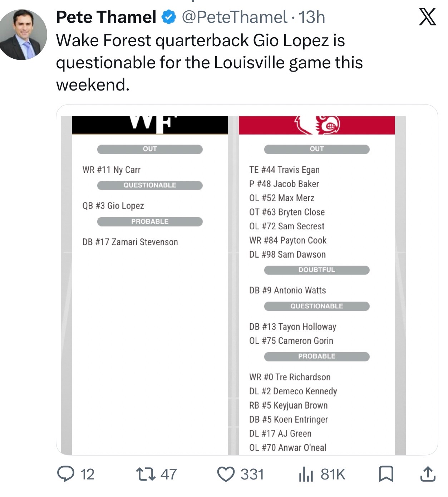Tap the 12 replies count
This screenshot has width=448, height=497.
click(87, 474)
